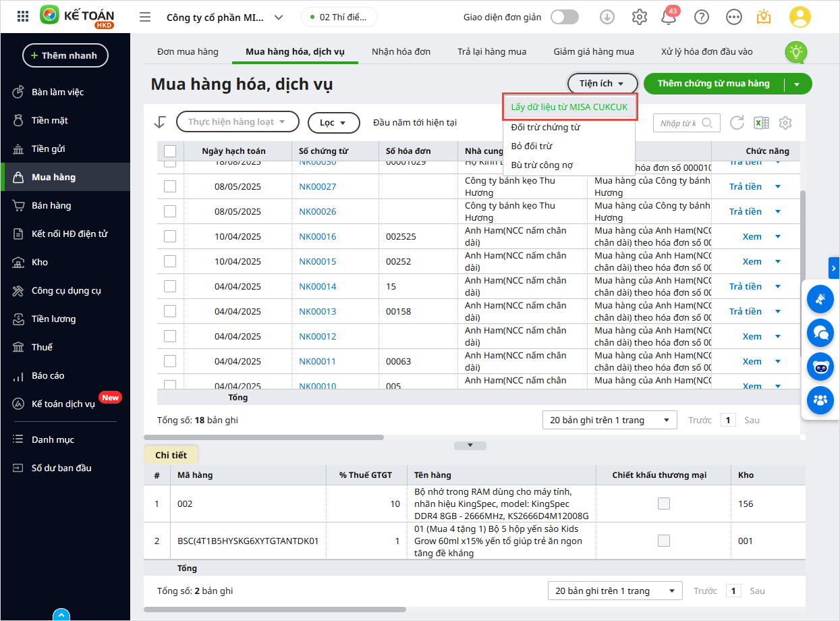840x621 pixels.
Task: Click the green lightbulb tips icon
Action: (x=796, y=51)
